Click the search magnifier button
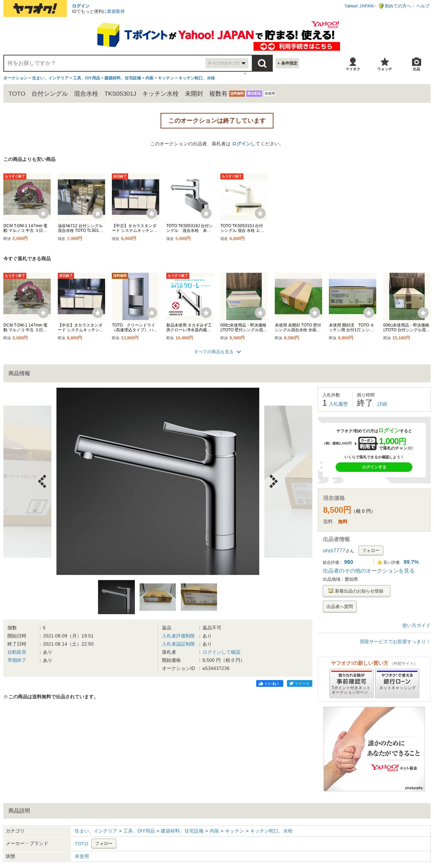Image resolution: width=434 pixels, height=868 pixels. pos(262,63)
